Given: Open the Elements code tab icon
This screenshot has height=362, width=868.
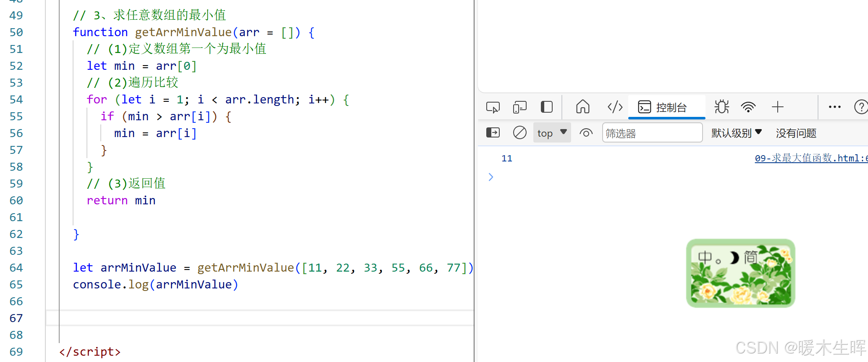Looking at the screenshot, I should pos(615,107).
